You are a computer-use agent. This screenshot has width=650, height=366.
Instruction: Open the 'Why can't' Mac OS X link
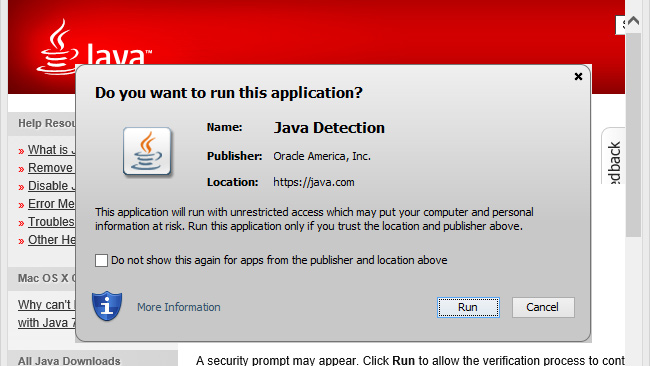[46, 305]
